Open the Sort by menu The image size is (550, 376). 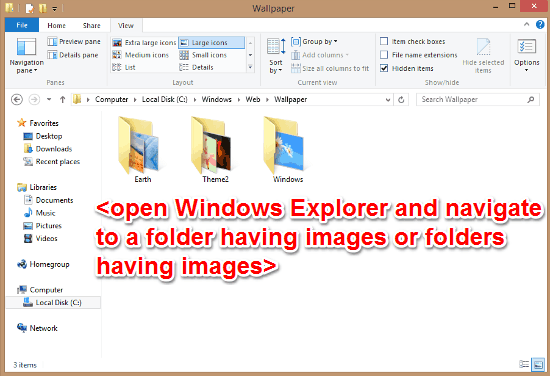coord(276,56)
